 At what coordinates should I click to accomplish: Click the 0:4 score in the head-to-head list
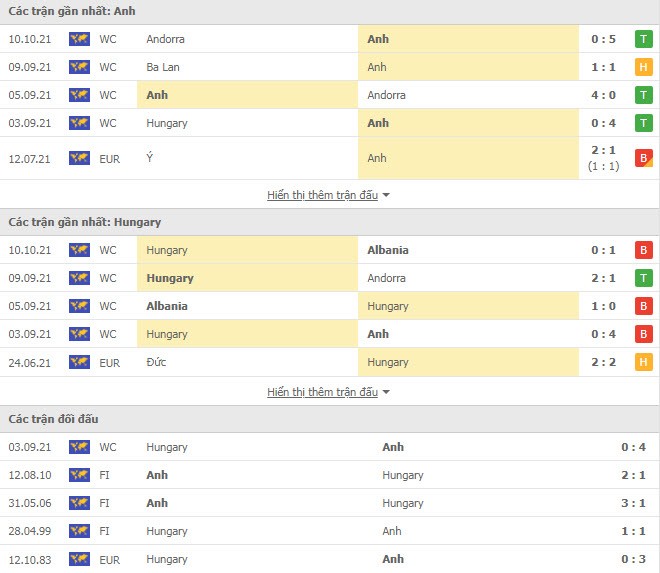(x=633, y=447)
